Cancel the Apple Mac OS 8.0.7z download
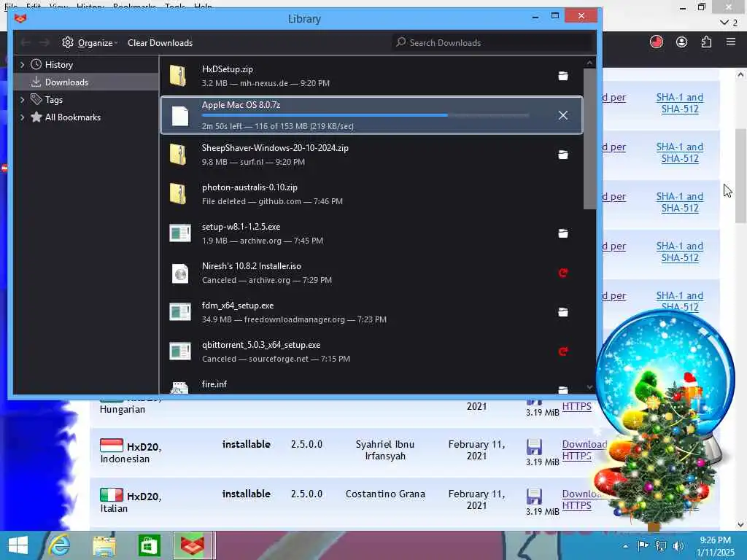 click(x=562, y=115)
